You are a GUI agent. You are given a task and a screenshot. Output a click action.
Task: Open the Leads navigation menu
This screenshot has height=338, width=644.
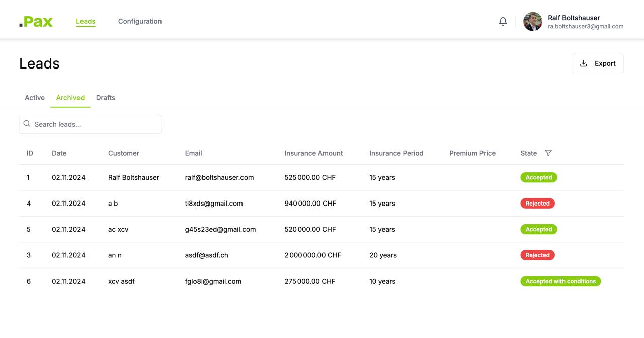[86, 21]
